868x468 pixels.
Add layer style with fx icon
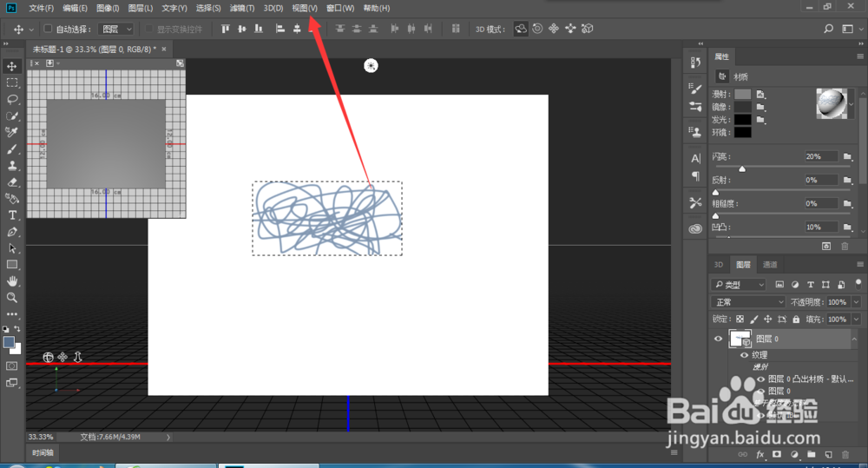[x=760, y=455]
